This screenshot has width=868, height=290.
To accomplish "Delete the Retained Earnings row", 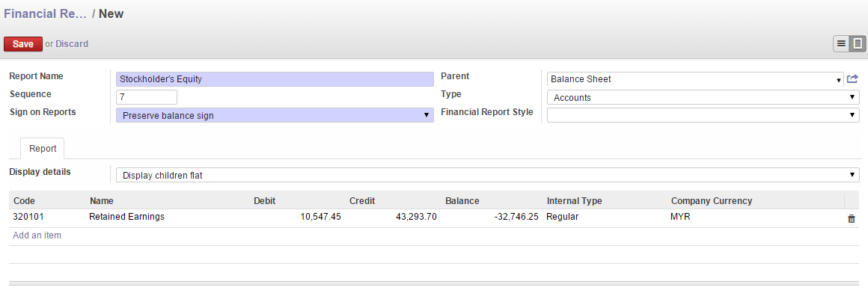I will coord(852,218).
